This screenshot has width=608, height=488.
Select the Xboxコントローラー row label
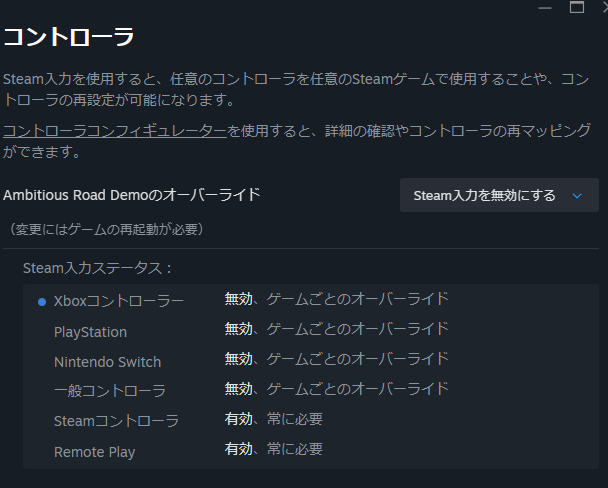[x=119, y=301]
